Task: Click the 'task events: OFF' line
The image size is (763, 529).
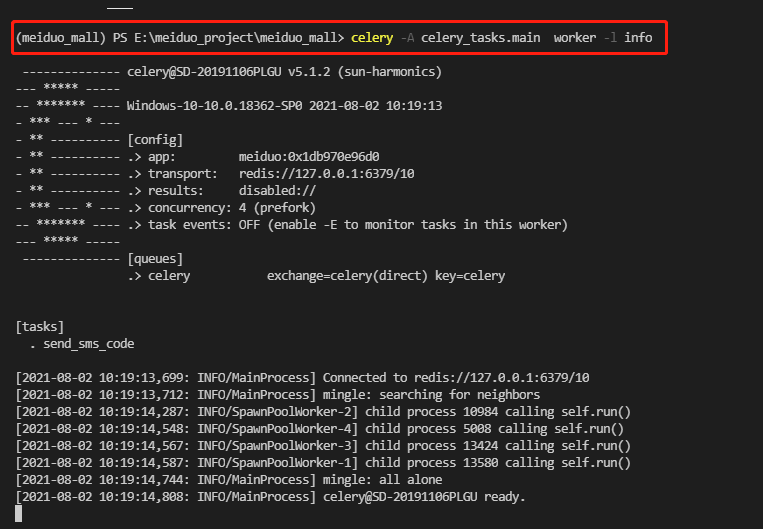Action: coord(347,225)
